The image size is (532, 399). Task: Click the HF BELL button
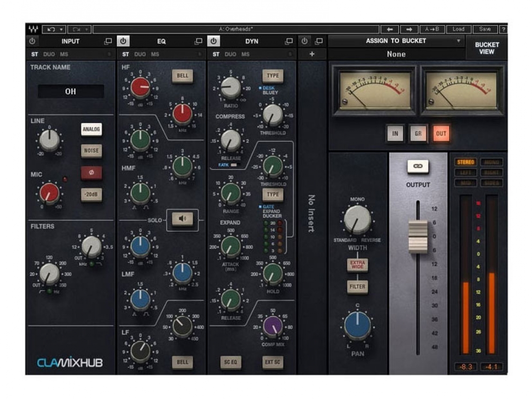pos(183,76)
